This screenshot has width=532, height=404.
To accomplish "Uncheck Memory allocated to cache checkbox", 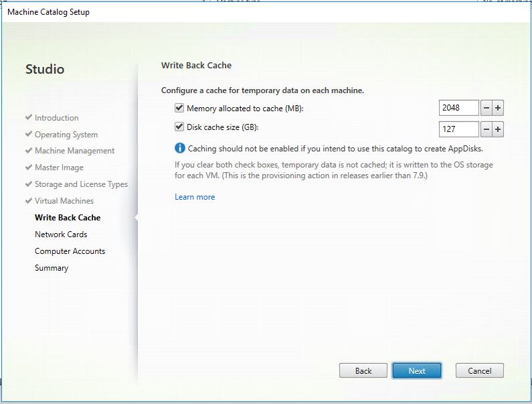I will pos(179,108).
